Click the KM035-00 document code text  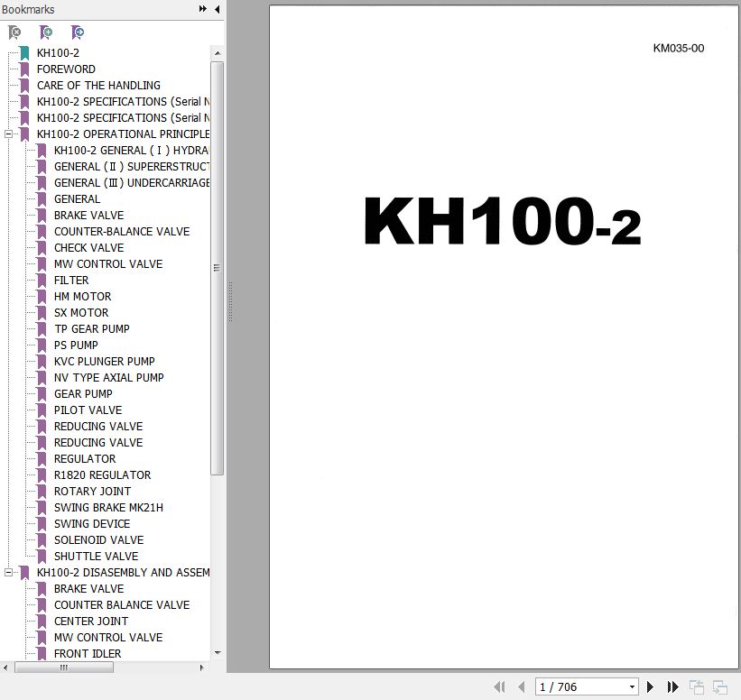coord(679,48)
